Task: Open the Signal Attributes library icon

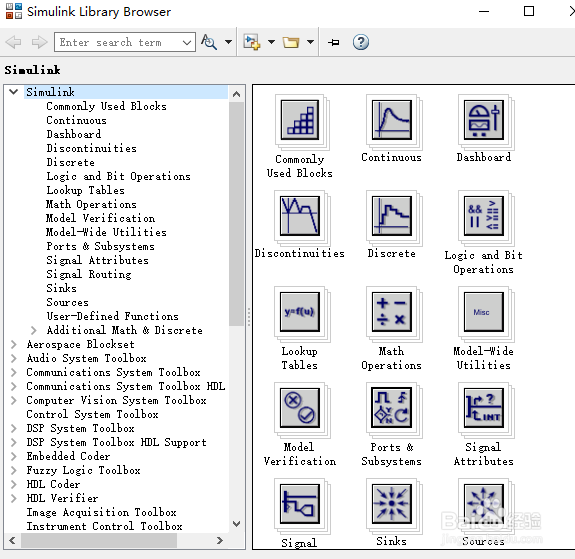Action: [484, 408]
